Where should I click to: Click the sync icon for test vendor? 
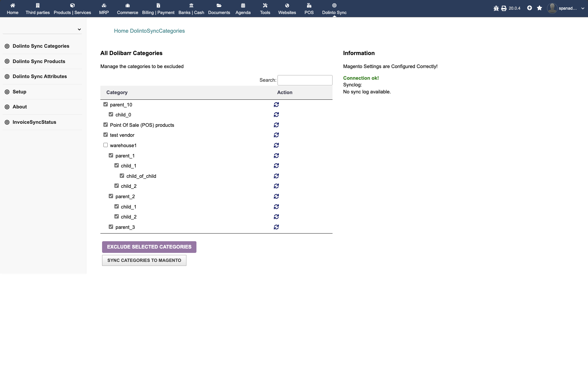pyautogui.click(x=276, y=135)
